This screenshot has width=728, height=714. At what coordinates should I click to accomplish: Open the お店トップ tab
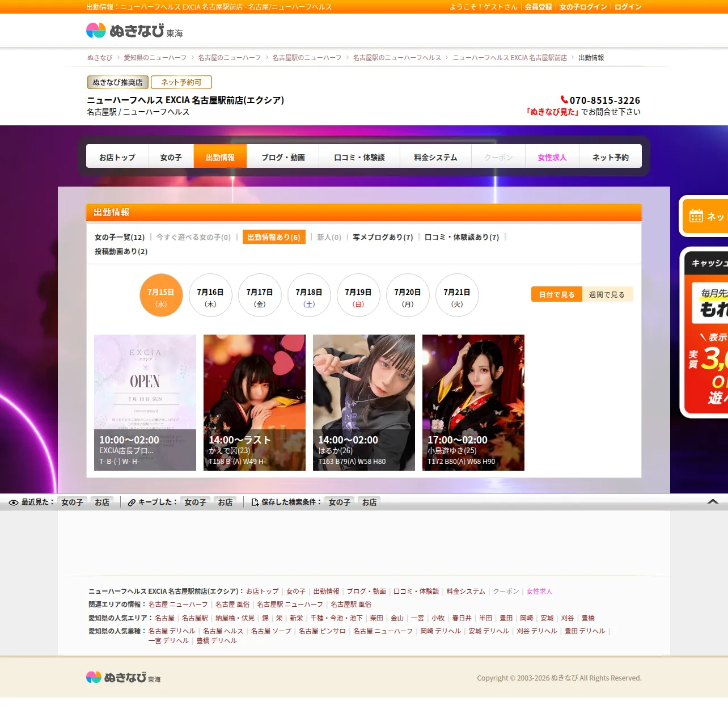117,157
